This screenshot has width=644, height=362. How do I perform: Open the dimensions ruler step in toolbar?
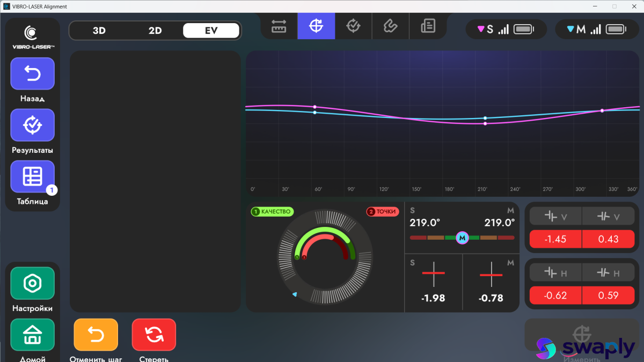point(279,26)
